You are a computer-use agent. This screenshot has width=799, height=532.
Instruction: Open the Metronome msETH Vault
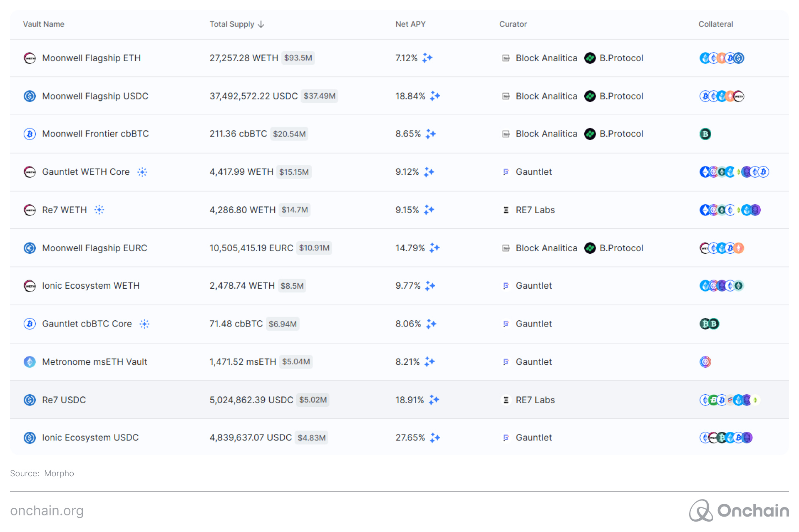click(x=94, y=362)
